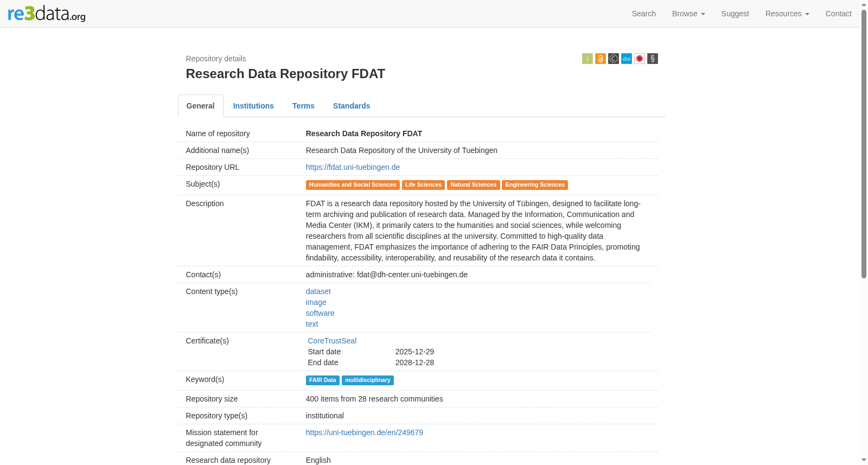Click the orange open access padlock icon
This screenshot has width=868, height=465.
point(600,59)
